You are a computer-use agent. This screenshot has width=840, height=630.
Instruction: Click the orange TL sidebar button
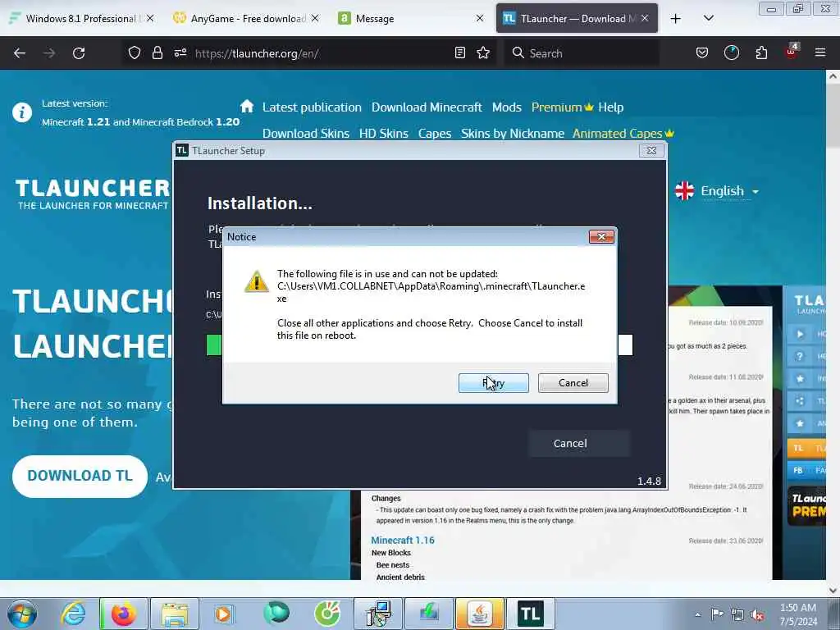[x=806, y=447]
